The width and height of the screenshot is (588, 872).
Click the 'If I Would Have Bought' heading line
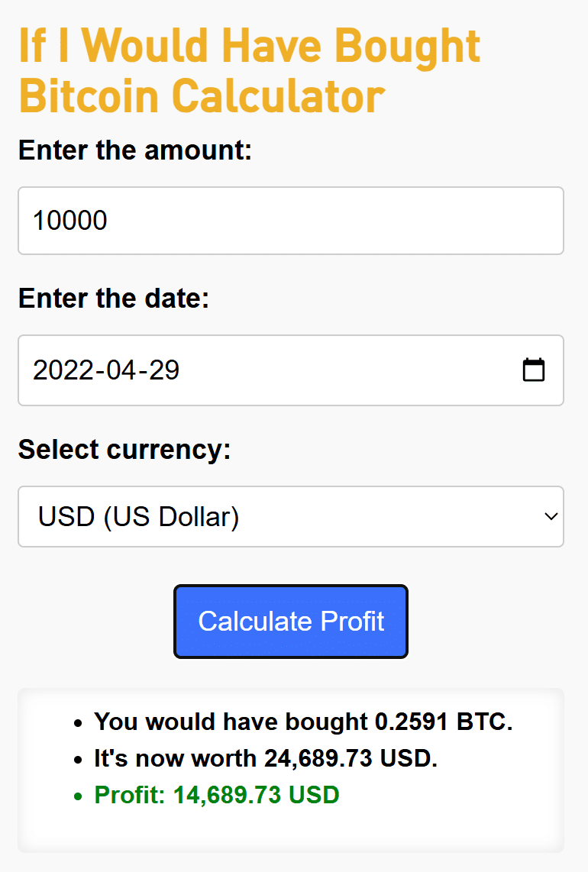(x=249, y=47)
